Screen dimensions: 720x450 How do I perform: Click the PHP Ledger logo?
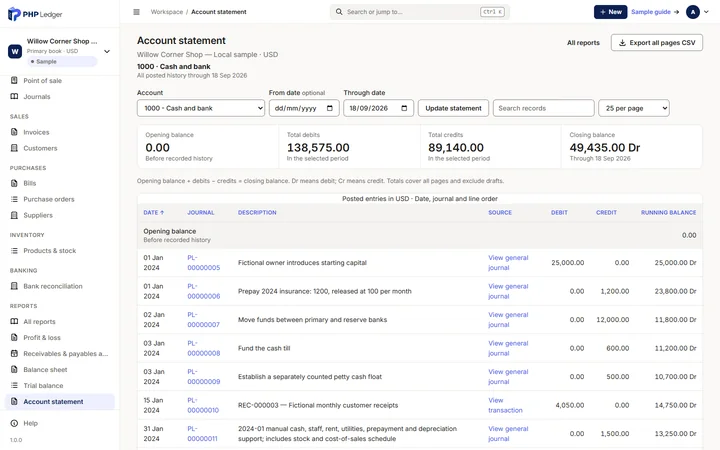point(35,14)
